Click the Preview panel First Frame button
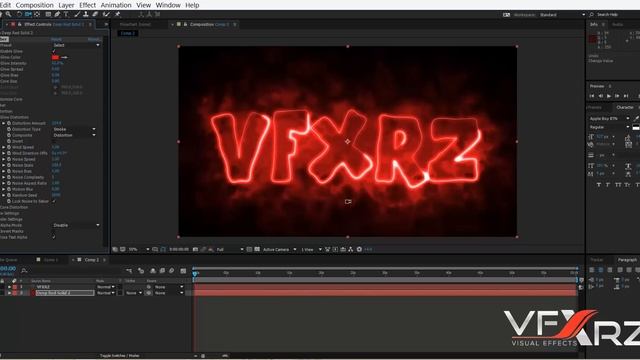640x360 pixels. coord(592,96)
